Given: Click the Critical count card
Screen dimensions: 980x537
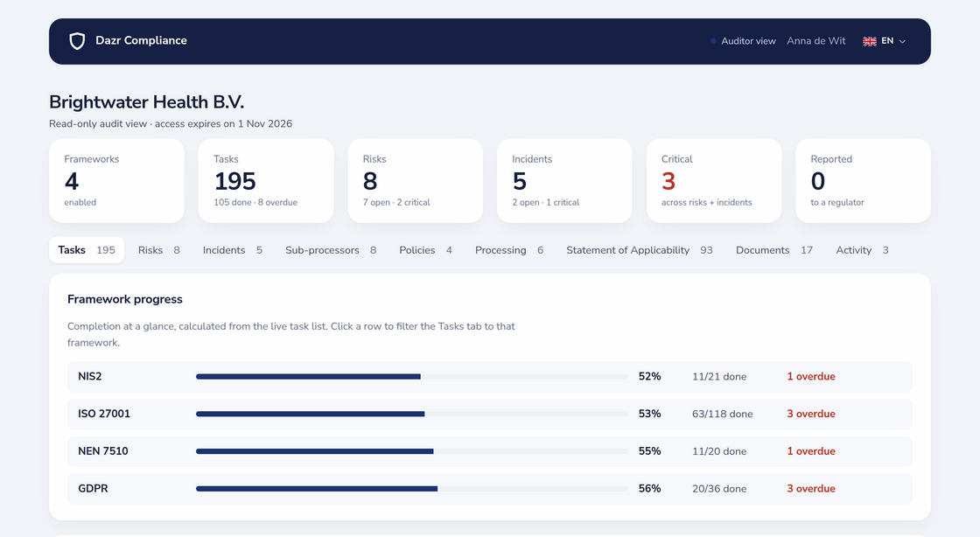Looking at the screenshot, I should [714, 181].
